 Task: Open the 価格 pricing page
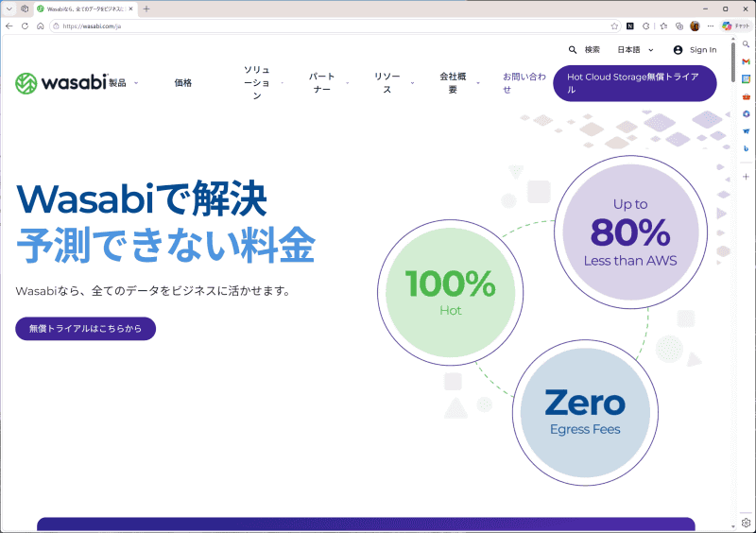(183, 83)
